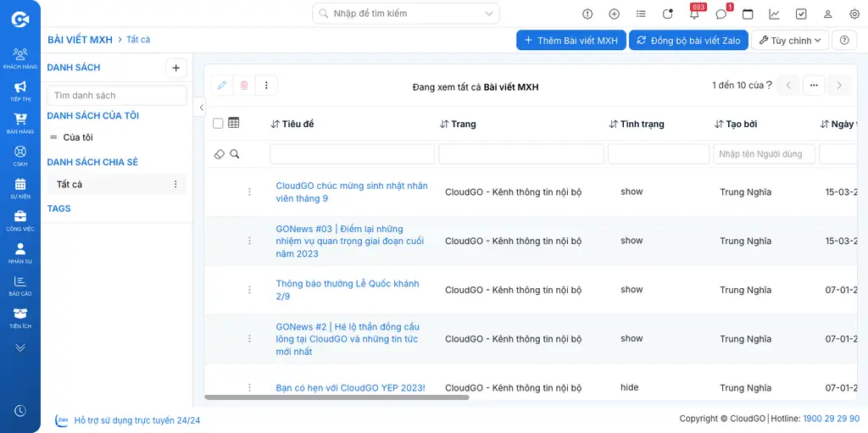Click the delete trash toolbar icon
This screenshot has height=433, width=868.
tap(244, 86)
